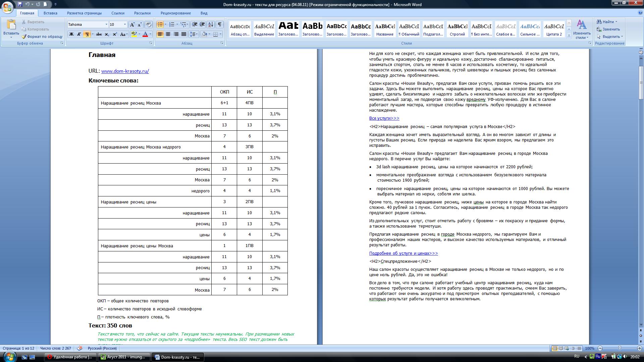Follow the 'Все услуги>>>' link
Image resolution: width=644 pixels, height=362 pixels.
[x=384, y=118]
